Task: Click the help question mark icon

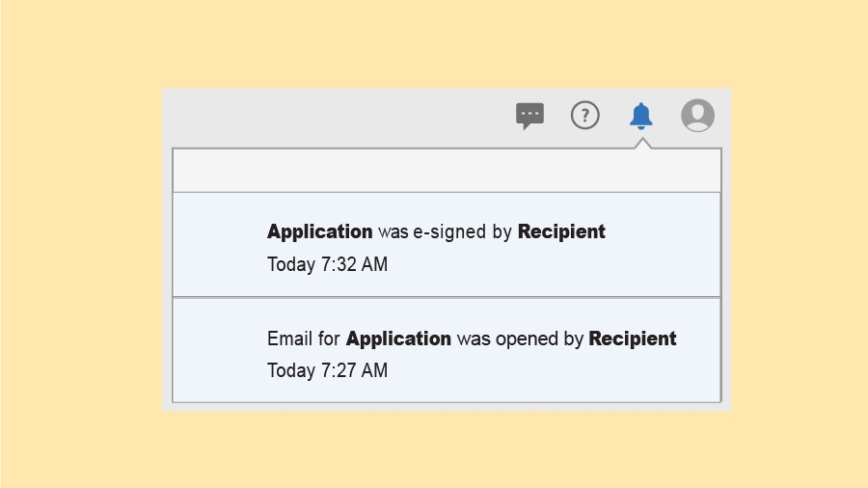Action: click(585, 116)
